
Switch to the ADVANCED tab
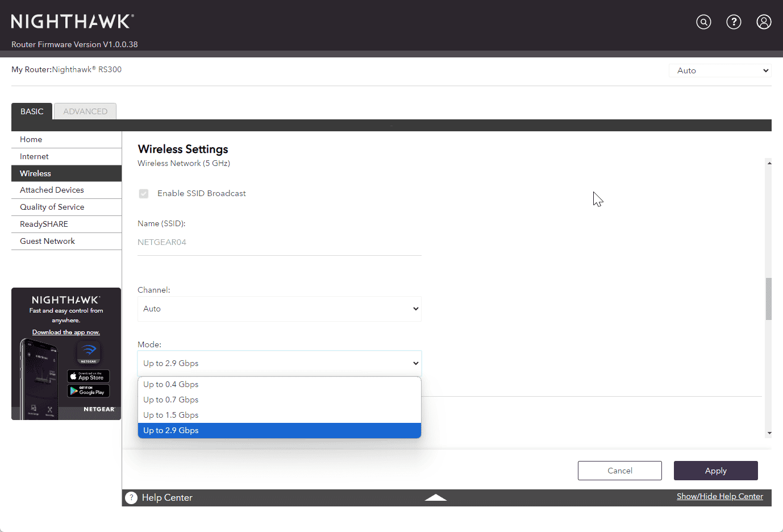pyautogui.click(x=85, y=111)
